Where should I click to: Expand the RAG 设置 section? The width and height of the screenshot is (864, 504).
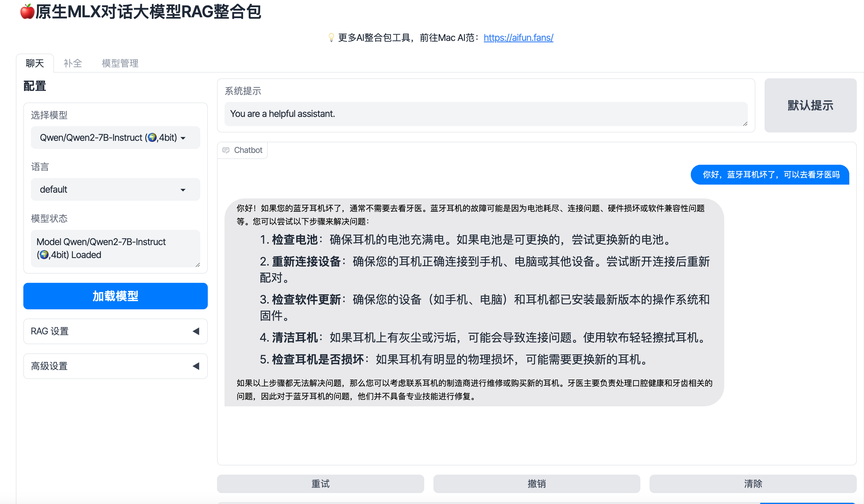click(116, 331)
